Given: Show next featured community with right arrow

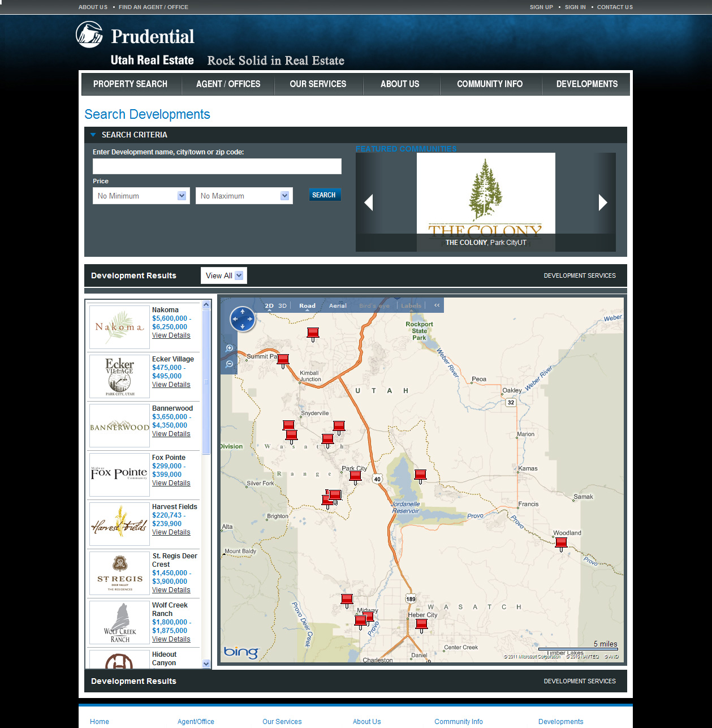Looking at the screenshot, I should tap(603, 202).
